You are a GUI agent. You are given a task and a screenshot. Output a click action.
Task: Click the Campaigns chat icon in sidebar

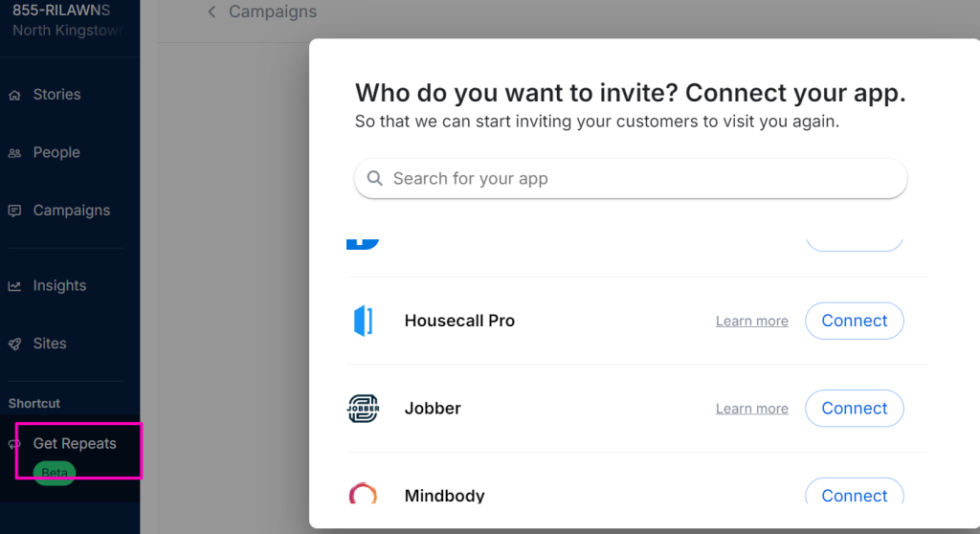click(x=14, y=211)
